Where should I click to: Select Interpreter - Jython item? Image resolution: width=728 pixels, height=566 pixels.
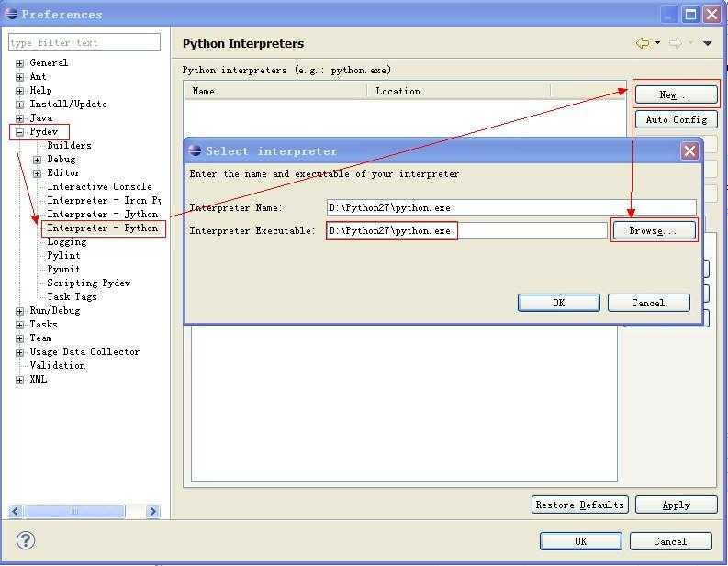point(103,215)
